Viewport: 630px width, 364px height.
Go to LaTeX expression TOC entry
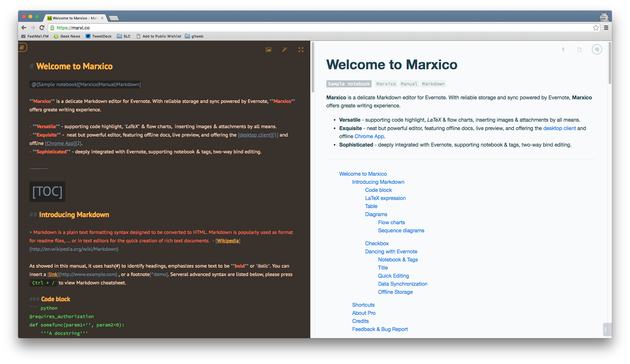pos(385,198)
